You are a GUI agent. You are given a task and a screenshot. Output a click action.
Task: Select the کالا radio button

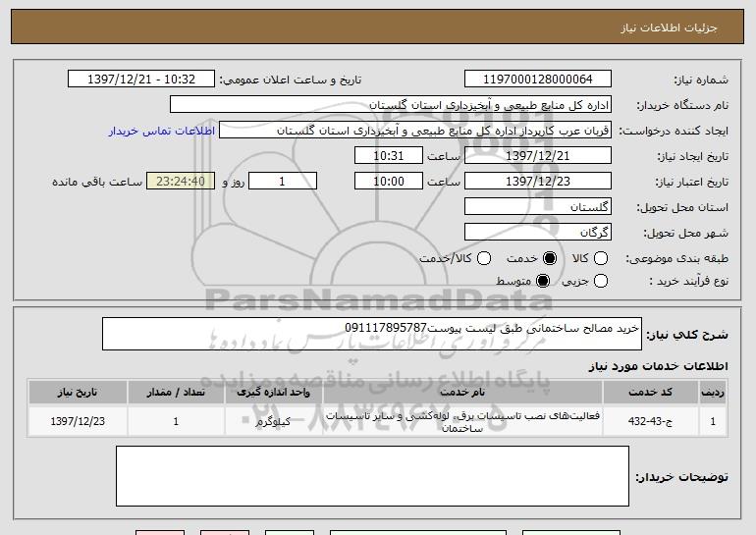pos(601,258)
